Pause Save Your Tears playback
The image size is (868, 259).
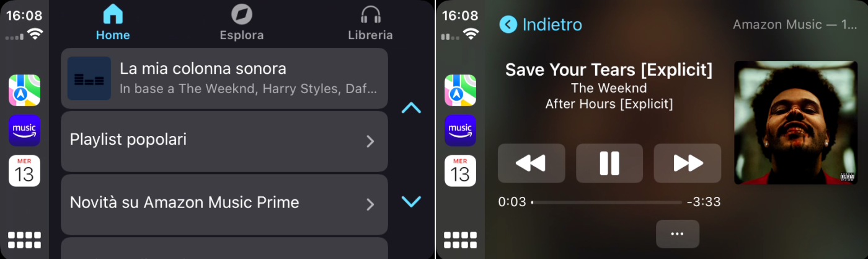(609, 163)
